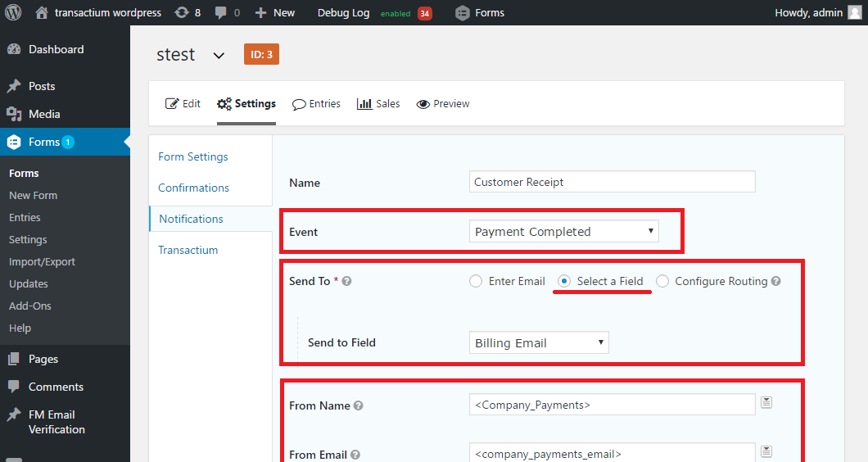Open the comments bubble icon in admin bar

pos(220,13)
